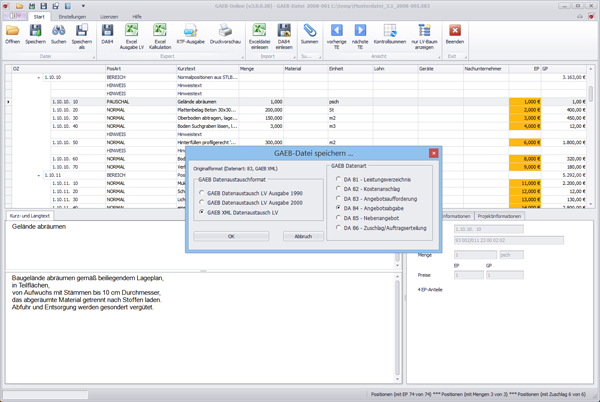
Task: Click the Speichern disk icon in ribbon
Action: click(35, 31)
